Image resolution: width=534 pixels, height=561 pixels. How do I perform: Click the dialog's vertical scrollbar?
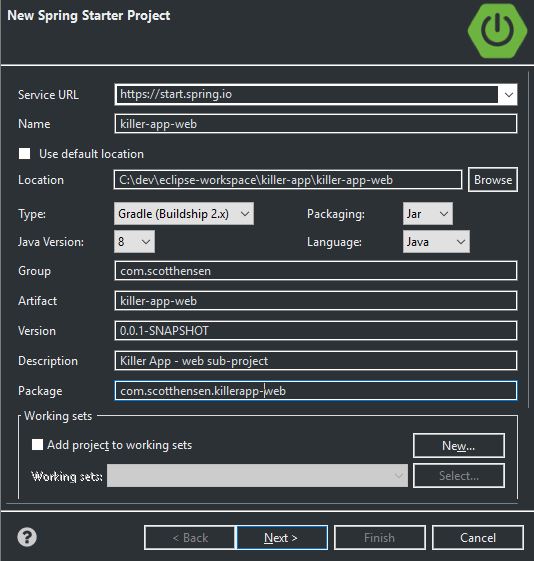528,239
